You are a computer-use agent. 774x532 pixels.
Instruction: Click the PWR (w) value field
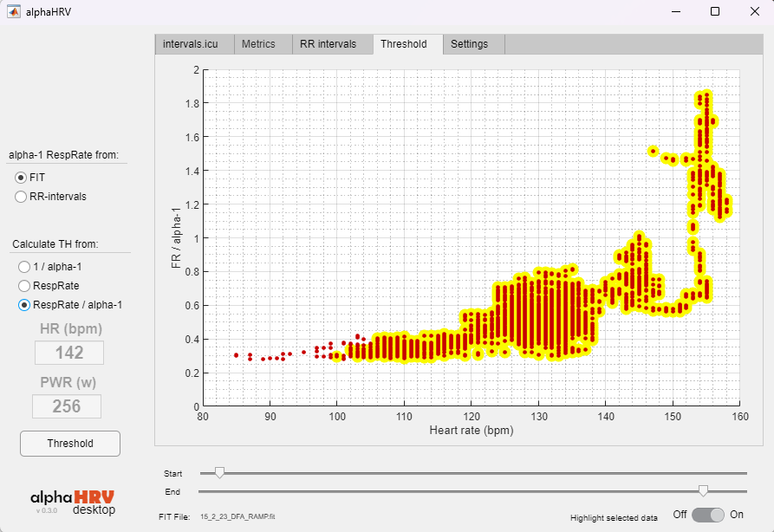67,406
